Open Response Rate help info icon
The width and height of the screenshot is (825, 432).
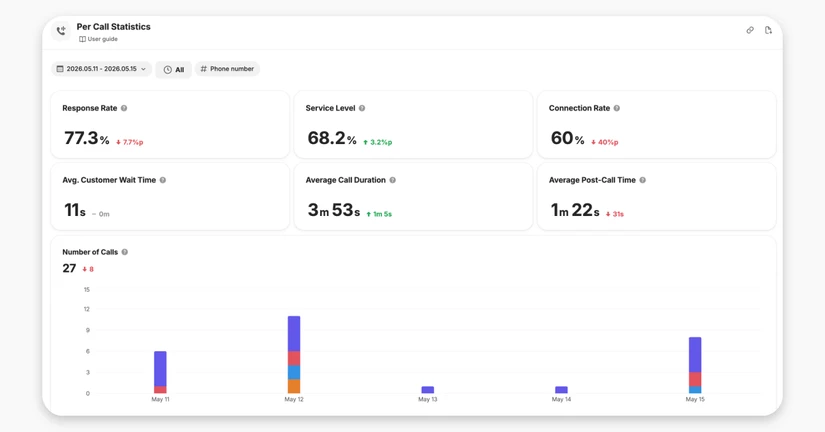124,108
